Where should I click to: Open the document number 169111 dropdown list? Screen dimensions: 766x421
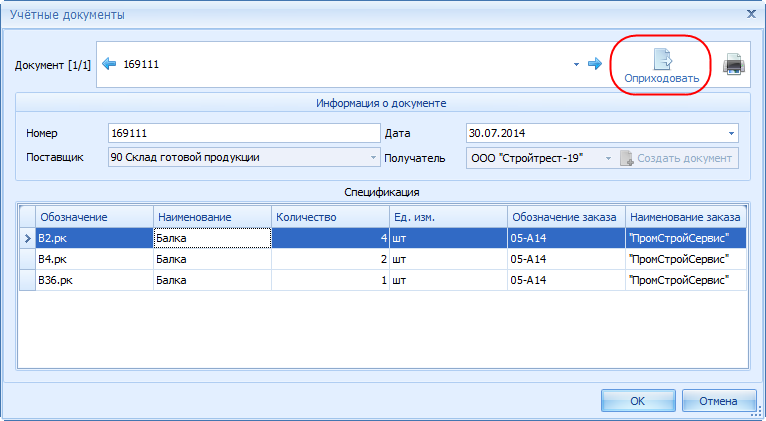[x=576, y=64]
